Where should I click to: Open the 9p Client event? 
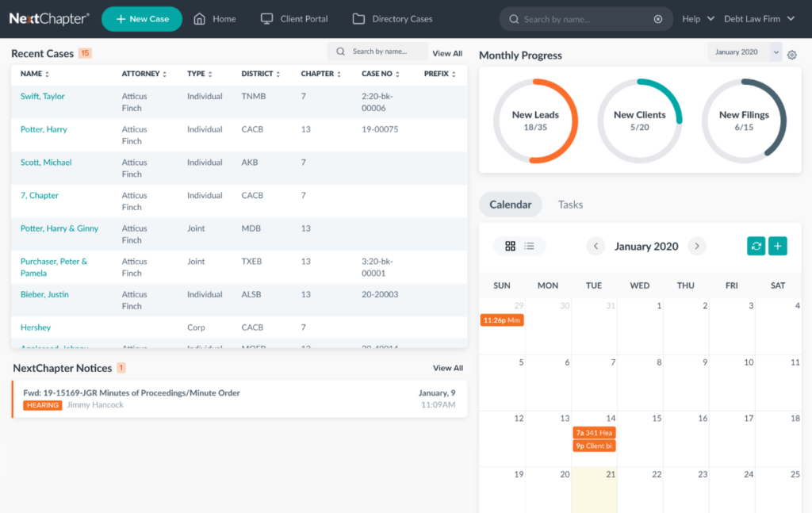(594, 446)
